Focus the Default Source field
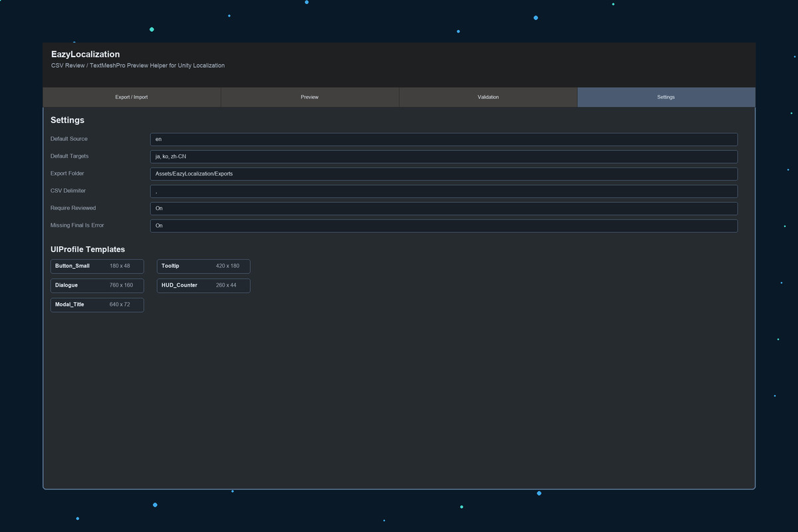This screenshot has width=798, height=532. [x=444, y=140]
